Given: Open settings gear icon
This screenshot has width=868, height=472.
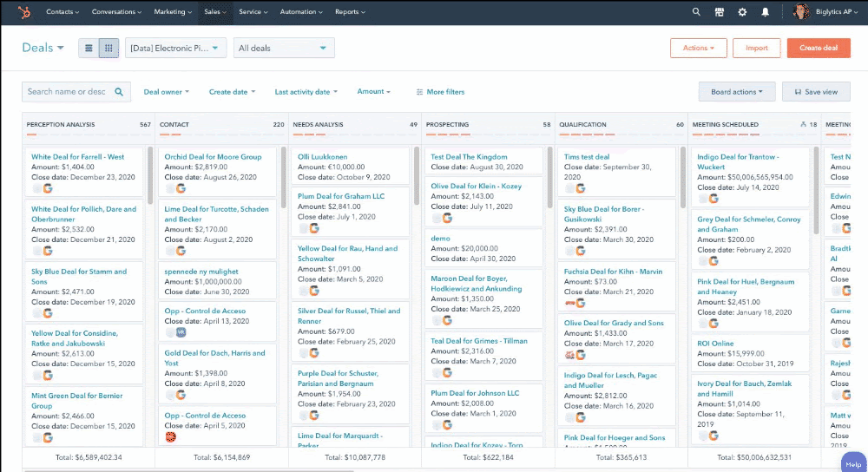Looking at the screenshot, I should (742, 12).
